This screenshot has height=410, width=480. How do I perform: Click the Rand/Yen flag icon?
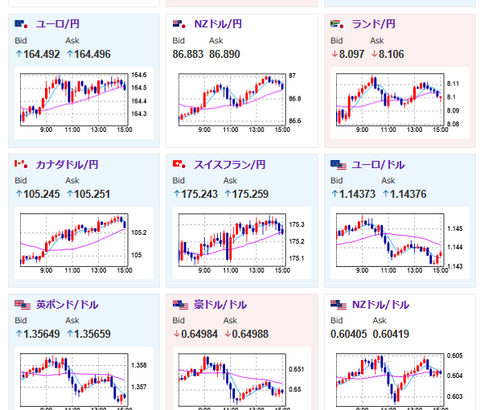tap(337, 24)
